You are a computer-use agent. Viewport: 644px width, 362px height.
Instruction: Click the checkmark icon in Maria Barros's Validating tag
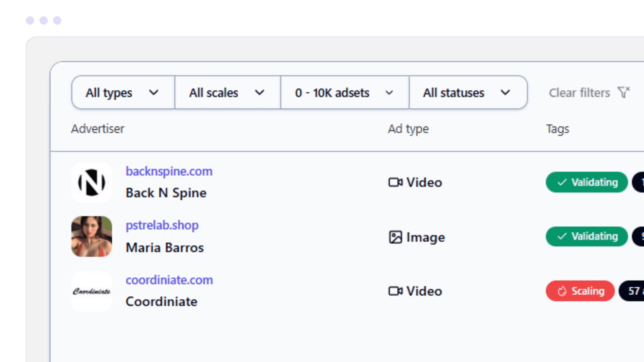pos(562,236)
